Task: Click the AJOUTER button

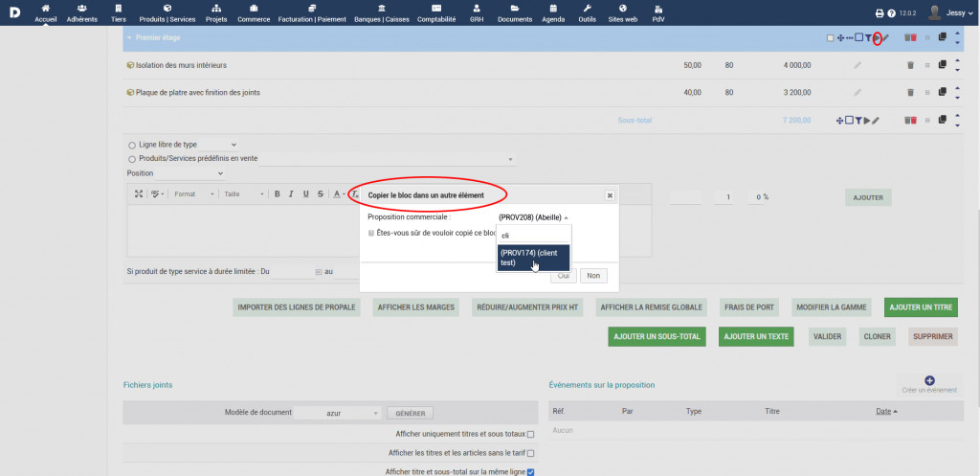Action: click(868, 197)
